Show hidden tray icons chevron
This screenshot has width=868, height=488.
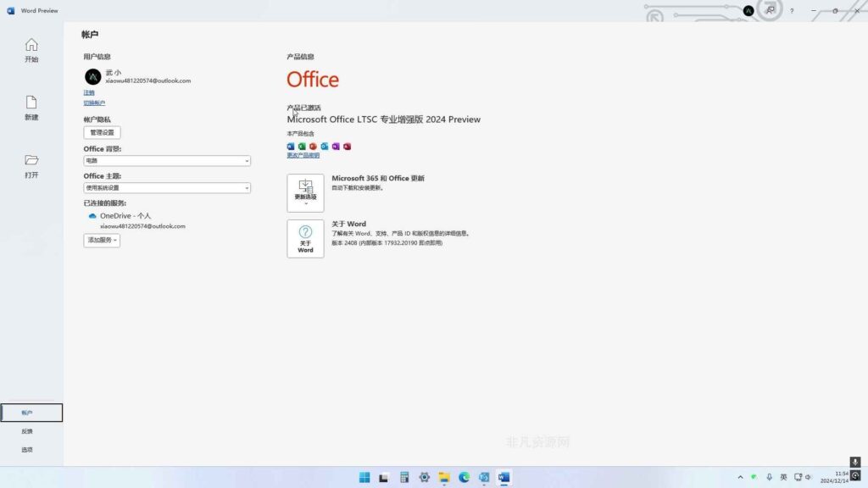(740, 477)
